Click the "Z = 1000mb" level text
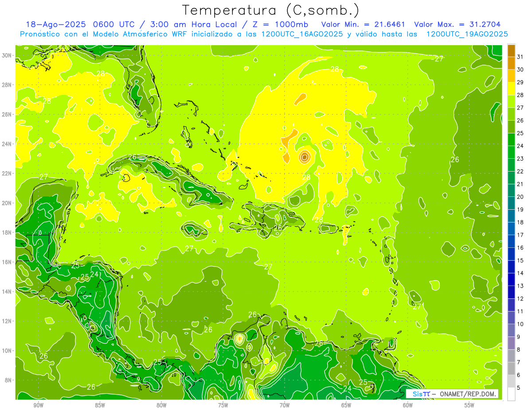 pos(282,24)
